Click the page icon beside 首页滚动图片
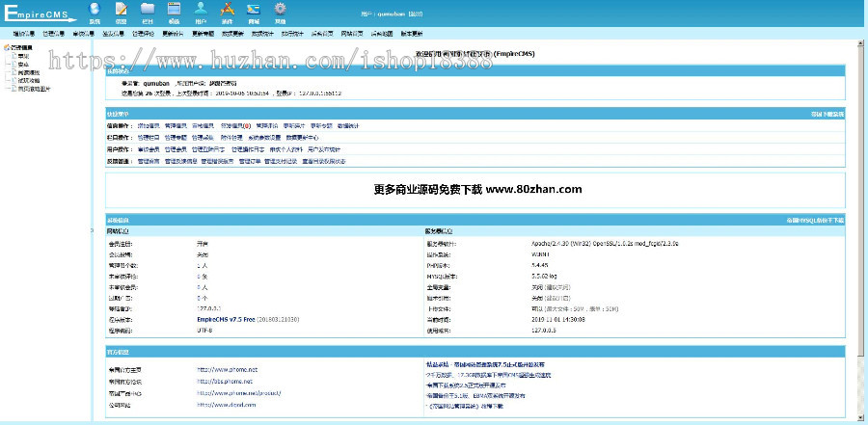 pos(14,89)
